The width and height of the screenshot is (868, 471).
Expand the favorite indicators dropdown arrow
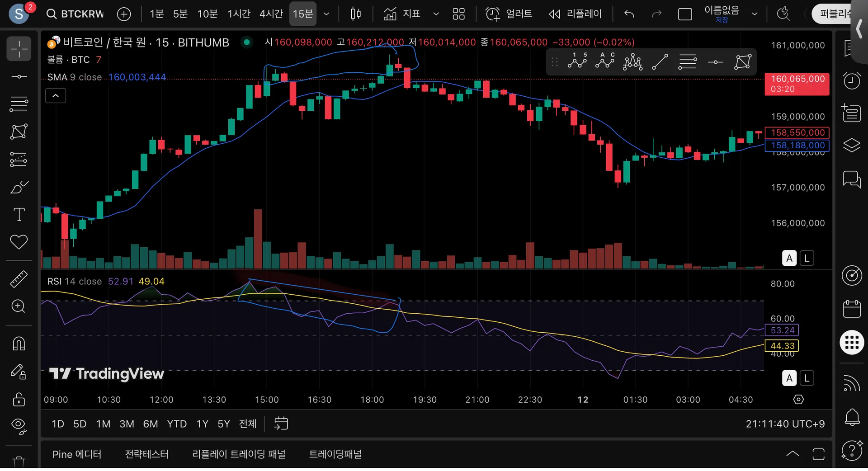click(x=436, y=14)
